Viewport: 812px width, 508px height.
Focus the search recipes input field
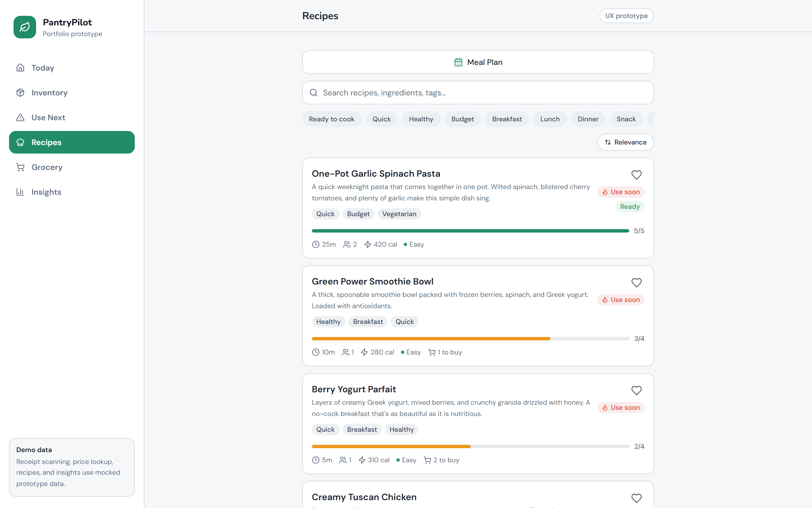pyautogui.click(x=478, y=93)
